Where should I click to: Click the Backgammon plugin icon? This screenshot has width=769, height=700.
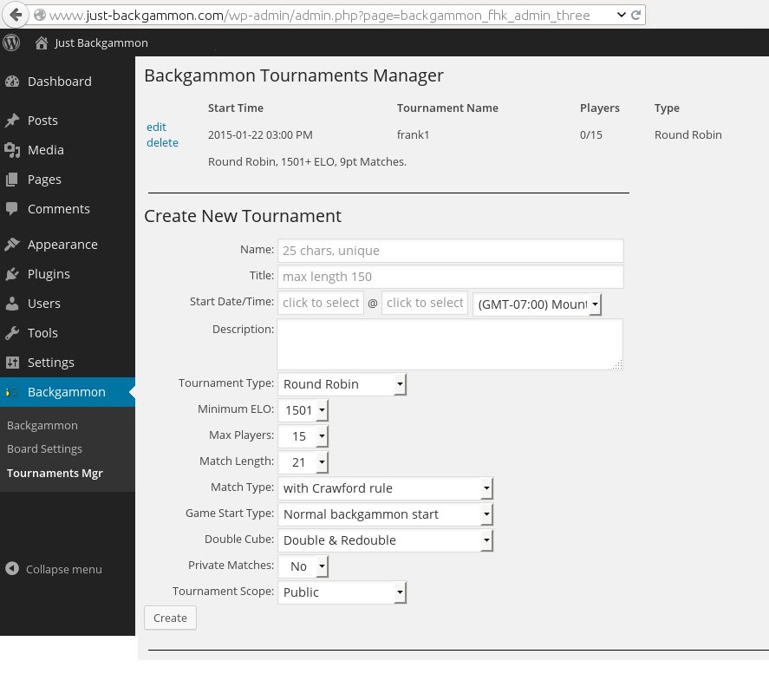[x=12, y=392]
